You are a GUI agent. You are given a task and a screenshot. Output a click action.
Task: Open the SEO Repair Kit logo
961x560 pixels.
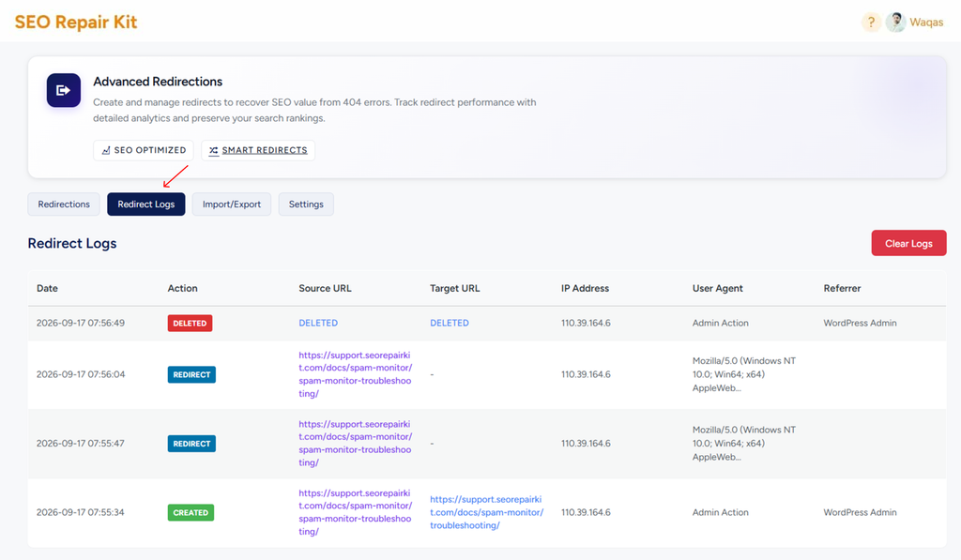click(76, 23)
